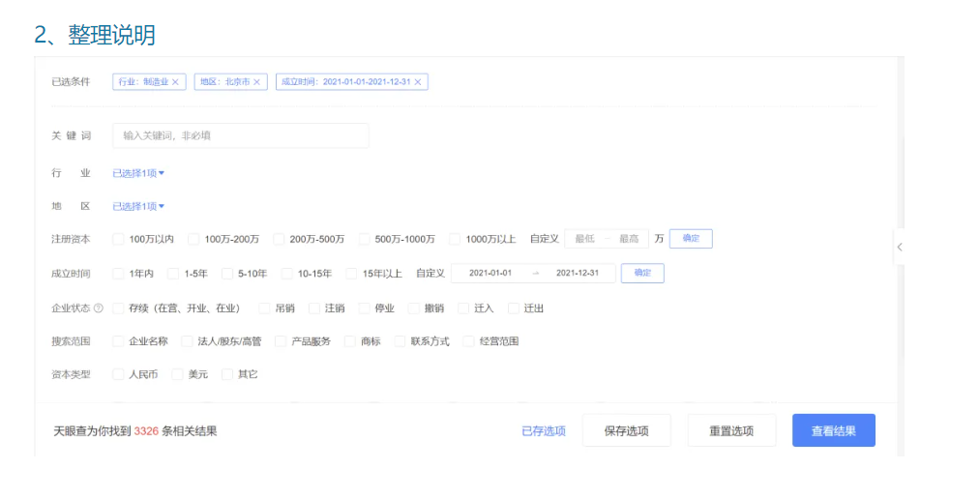Click the 查看结果 button
The width and height of the screenshot is (980, 499).
pyautogui.click(x=834, y=430)
